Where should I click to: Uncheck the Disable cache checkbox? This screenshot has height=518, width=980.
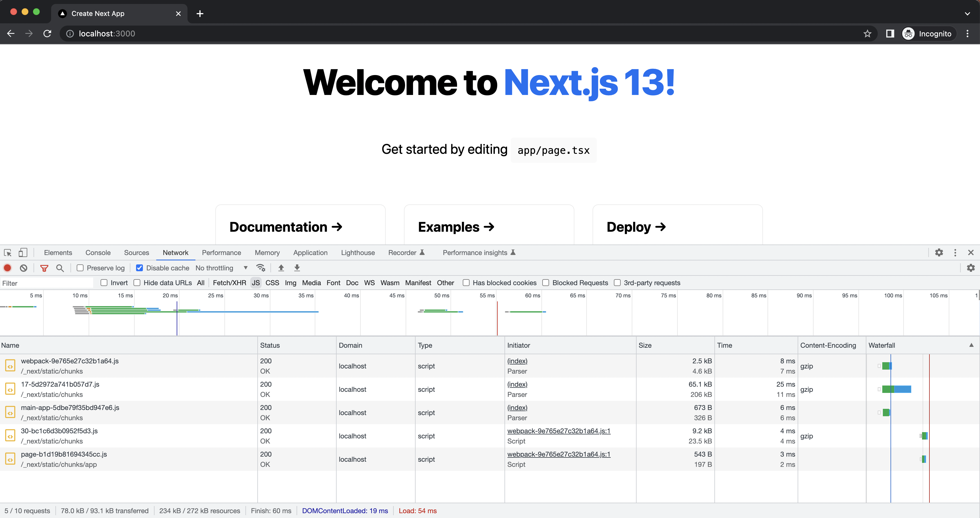(x=140, y=268)
